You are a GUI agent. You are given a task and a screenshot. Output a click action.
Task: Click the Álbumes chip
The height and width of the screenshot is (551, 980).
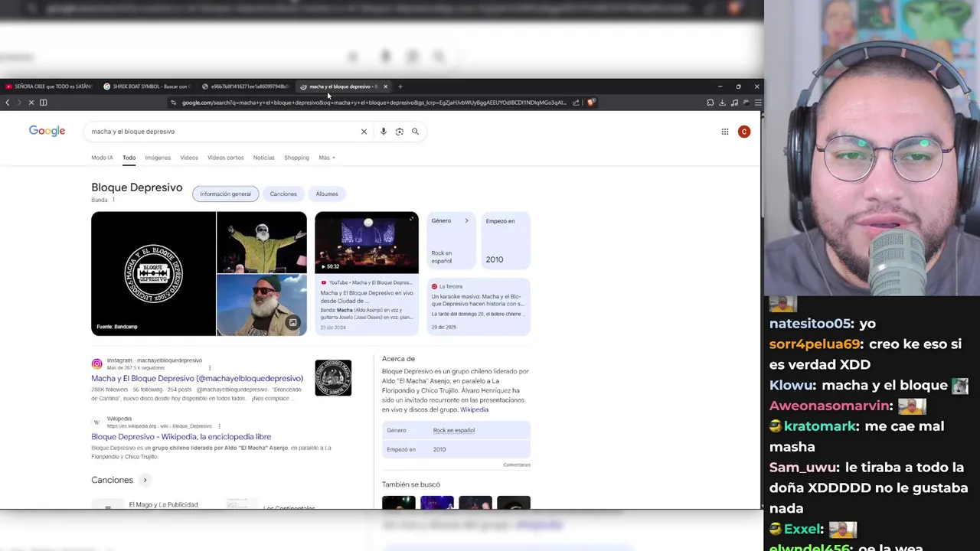click(327, 194)
